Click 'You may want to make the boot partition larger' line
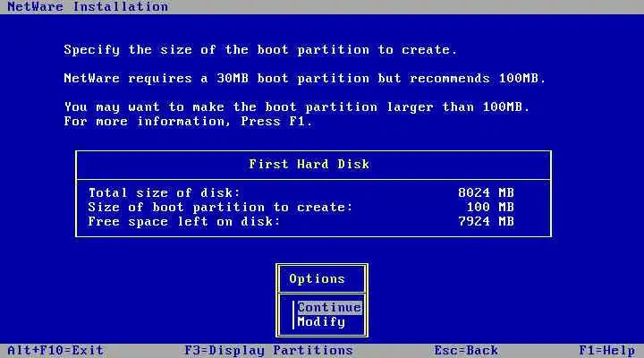This screenshot has width=644, height=358. (x=297, y=107)
